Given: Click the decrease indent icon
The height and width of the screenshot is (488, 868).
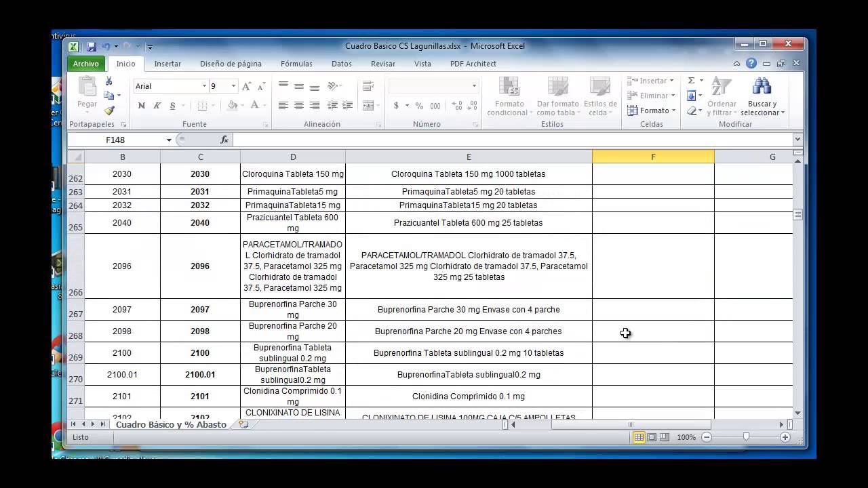Looking at the screenshot, I should pos(332,106).
